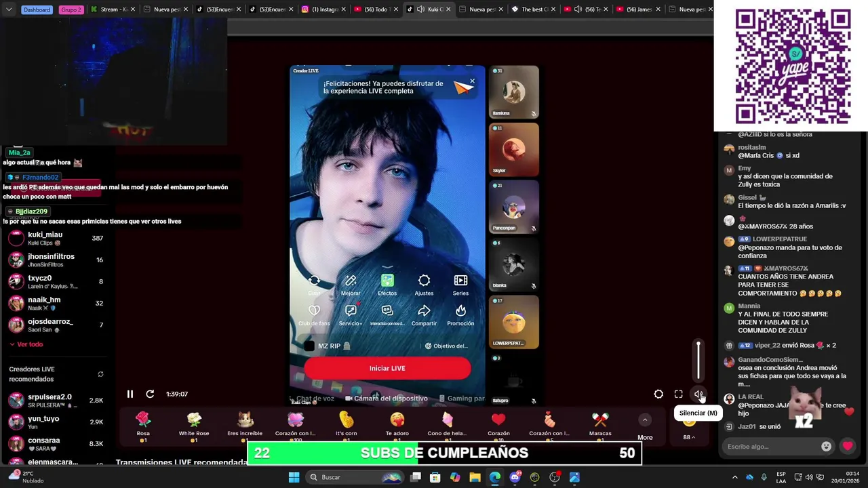
Task: Open the Mejorar enhancement tool
Action: (x=351, y=285)
